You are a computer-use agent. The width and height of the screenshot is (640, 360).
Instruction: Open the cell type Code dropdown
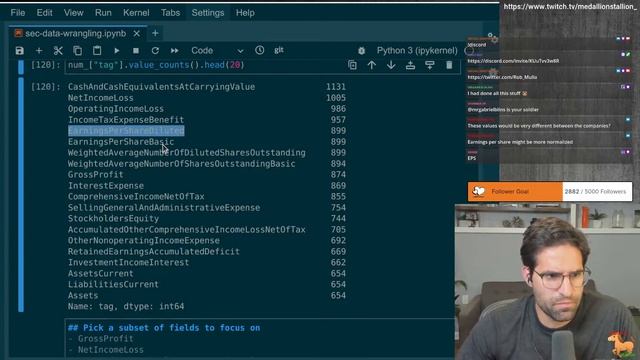coord(217,51)
